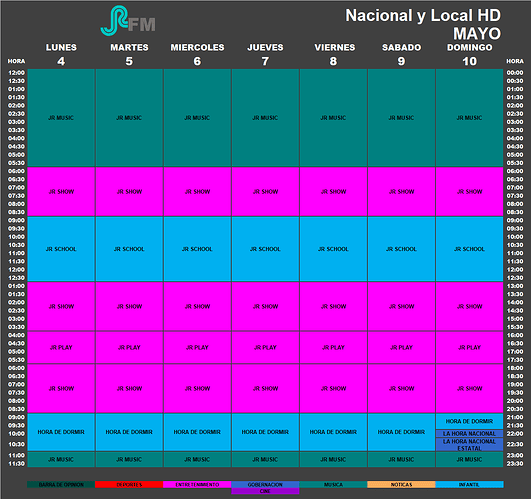The width and height of the screenshot is (531, 499).
Task: Open Monday early-morning JR MUSIC block
Action: point(61,118)
